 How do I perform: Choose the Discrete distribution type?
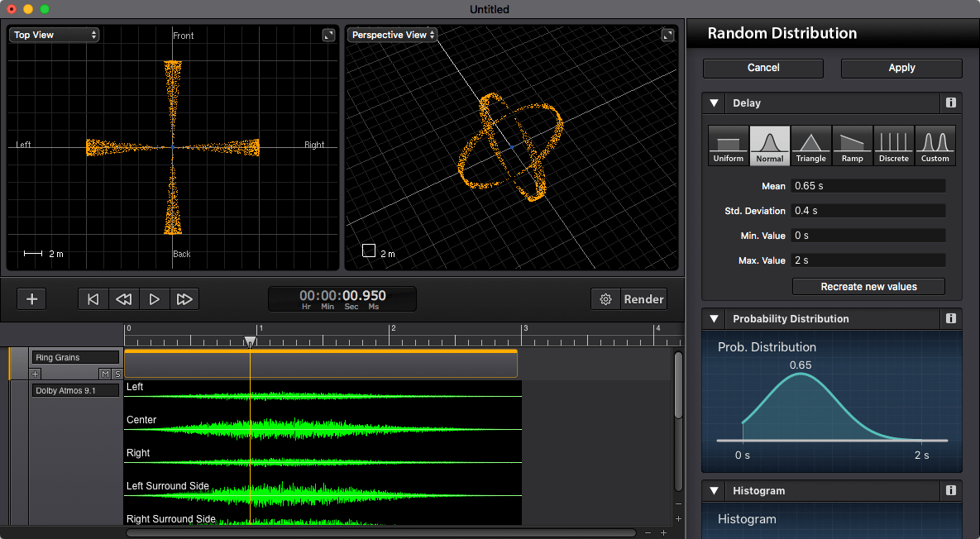[x=894, y=145]
